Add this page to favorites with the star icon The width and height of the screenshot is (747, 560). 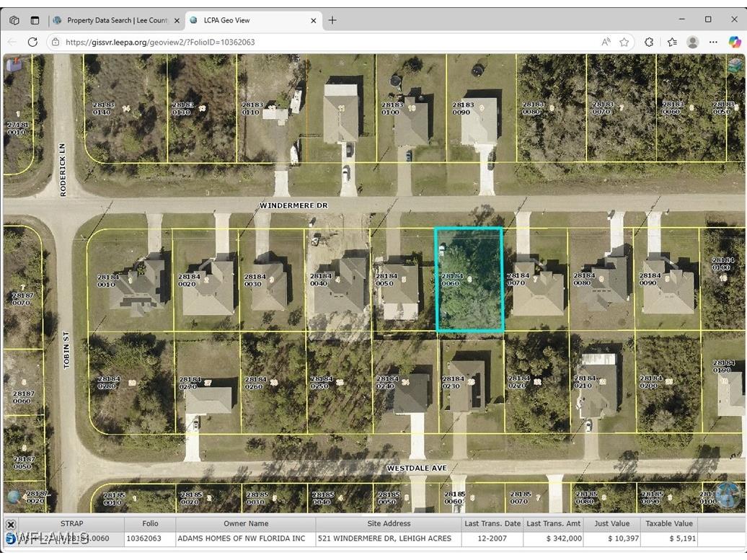click(624, 42)
